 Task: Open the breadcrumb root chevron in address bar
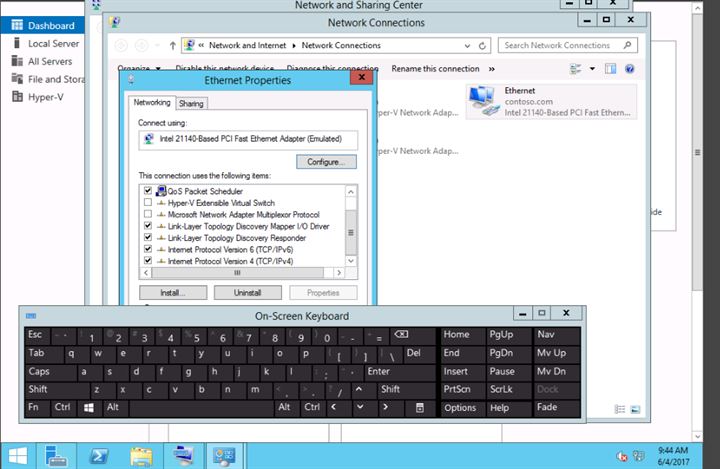click(201, 45)
